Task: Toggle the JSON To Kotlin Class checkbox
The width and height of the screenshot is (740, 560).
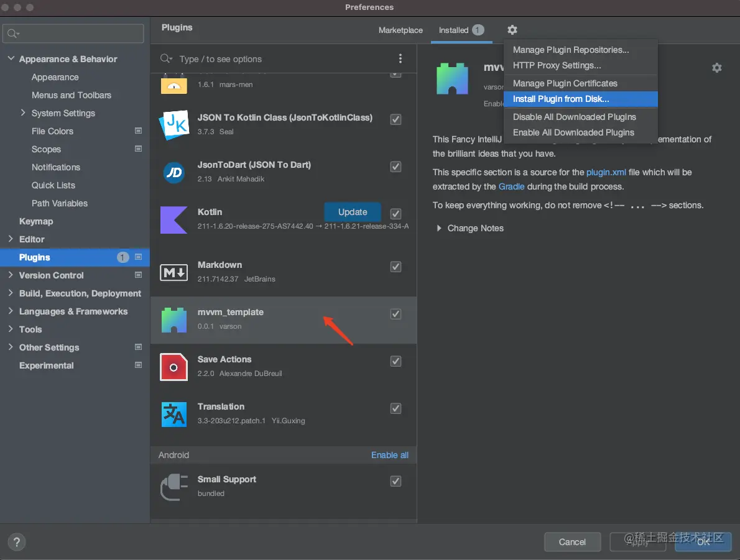Action: click(x=395, y=119)
